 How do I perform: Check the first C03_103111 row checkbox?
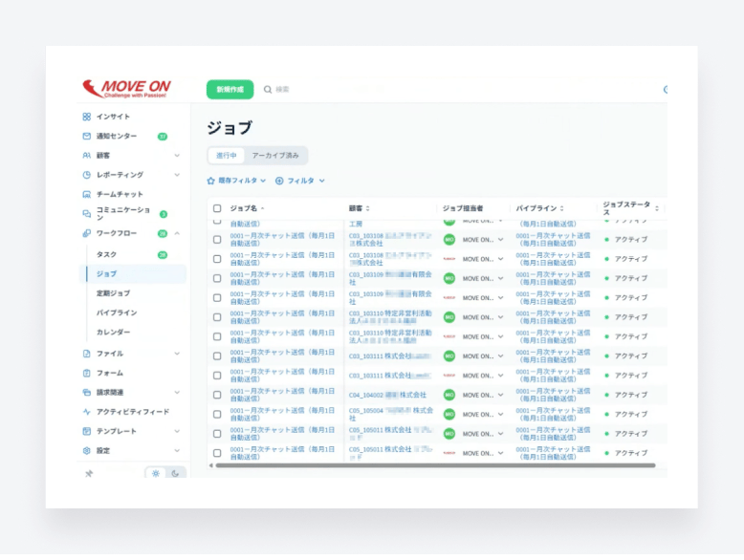click(217, 356)
